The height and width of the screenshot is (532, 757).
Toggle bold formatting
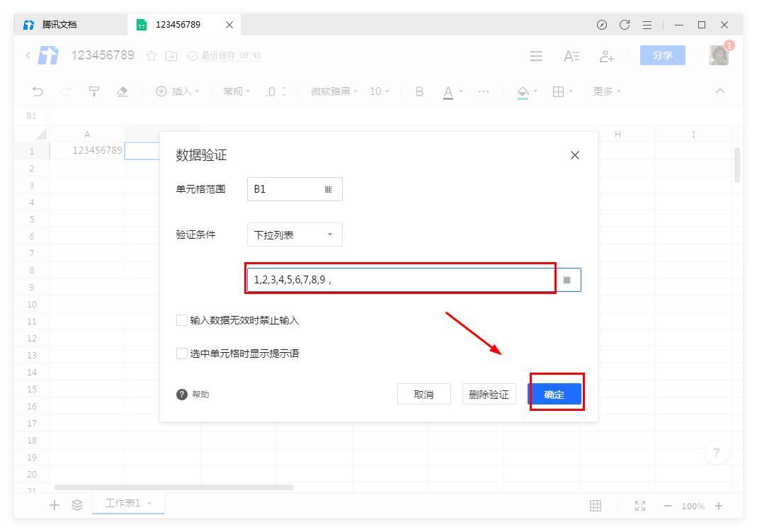pos(419,91)
